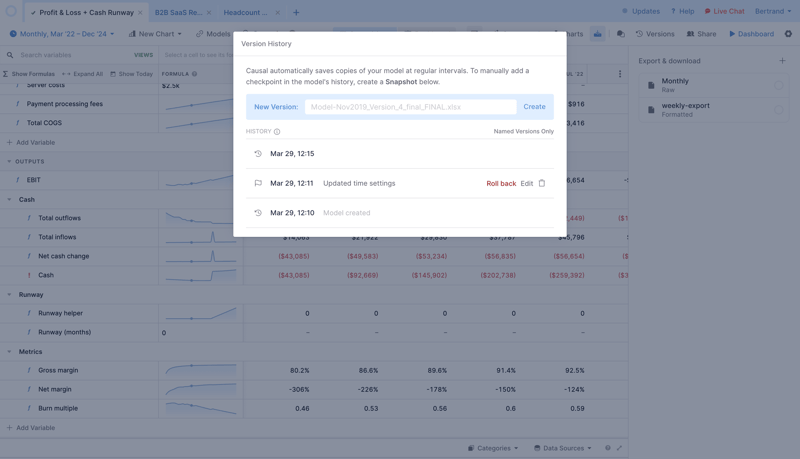Click the plus icon in Export & download
Screen dimensions: 800x459
[x=782, y=61]
